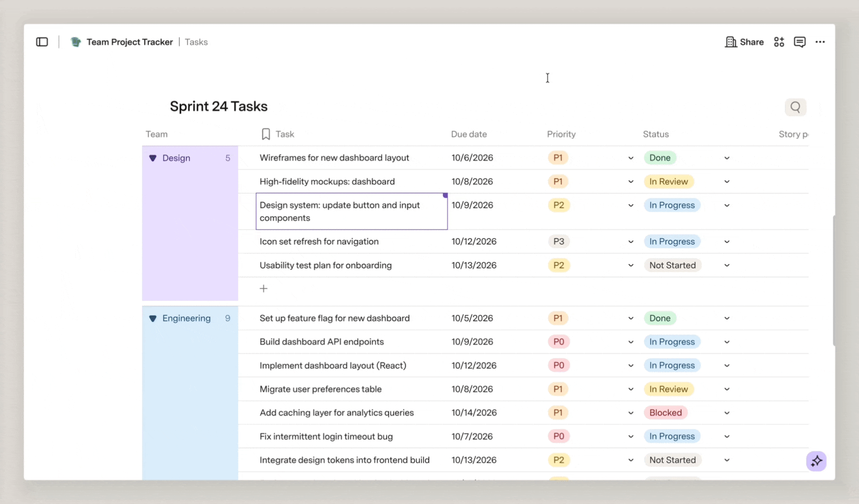Click the bookmark icon in Task header

coord(266,134)
